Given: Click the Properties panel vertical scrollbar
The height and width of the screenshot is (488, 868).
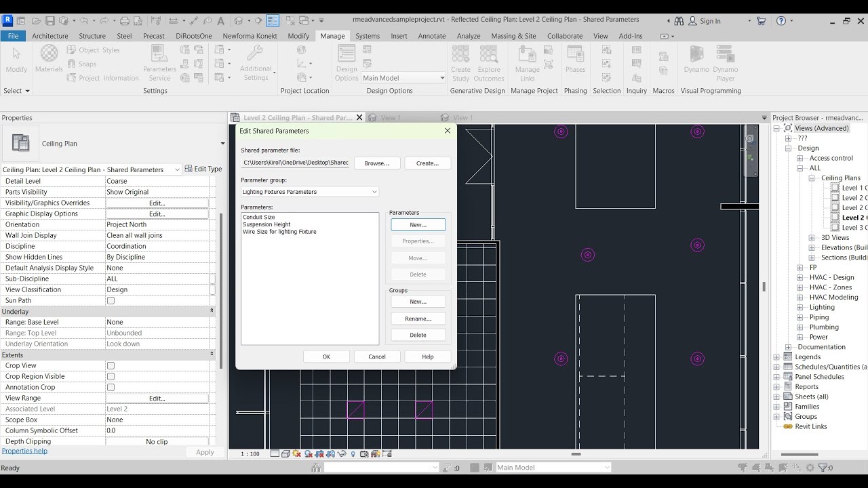Looking at the screenshot, I should 221,291.
